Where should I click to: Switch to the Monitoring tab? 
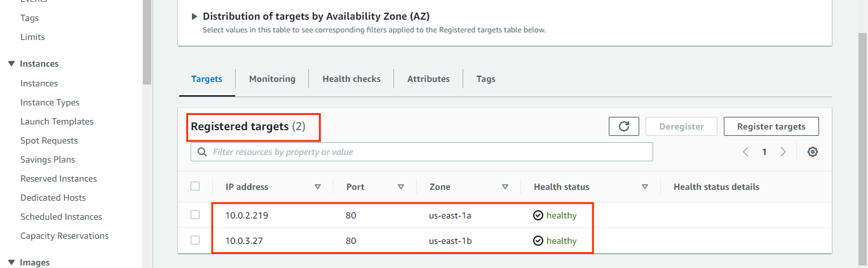[x=272, y=79]
